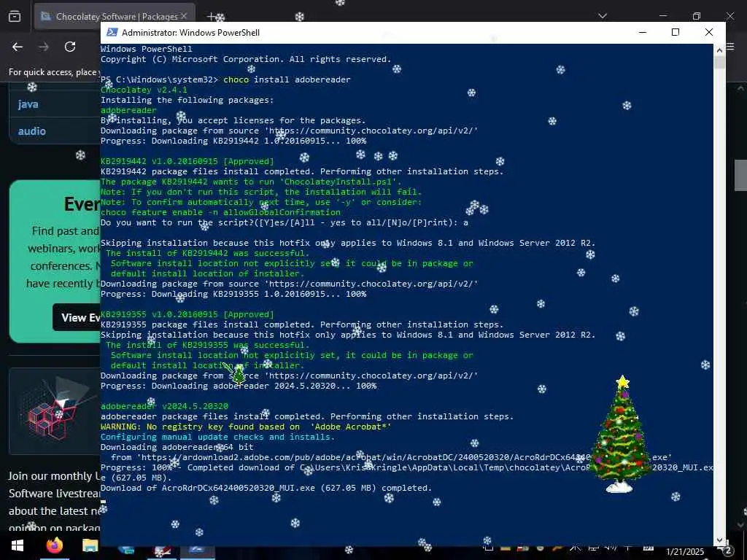Click 'Installing the following packages:' line
This screenshot has width=747, height=560.
tap(187, 100)
